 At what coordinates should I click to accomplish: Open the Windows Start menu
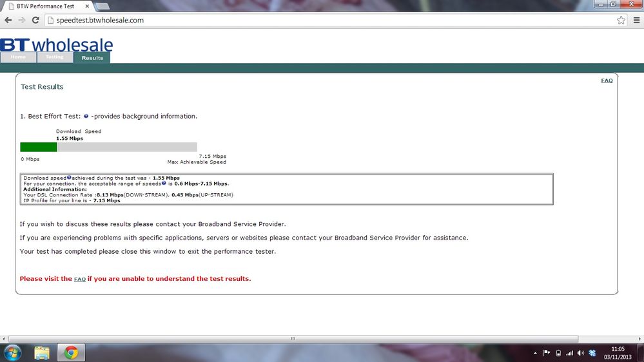pos(12,352)
